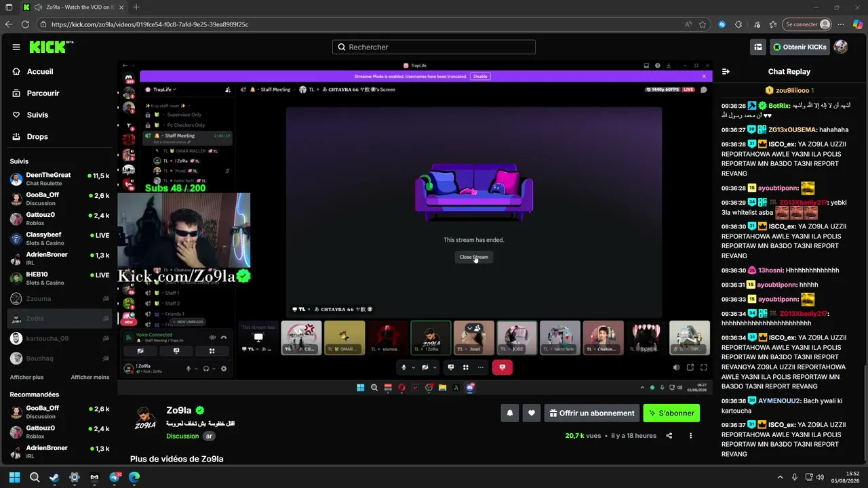
Task: Click Zo9la channel name below video
Action: point(179,410)
